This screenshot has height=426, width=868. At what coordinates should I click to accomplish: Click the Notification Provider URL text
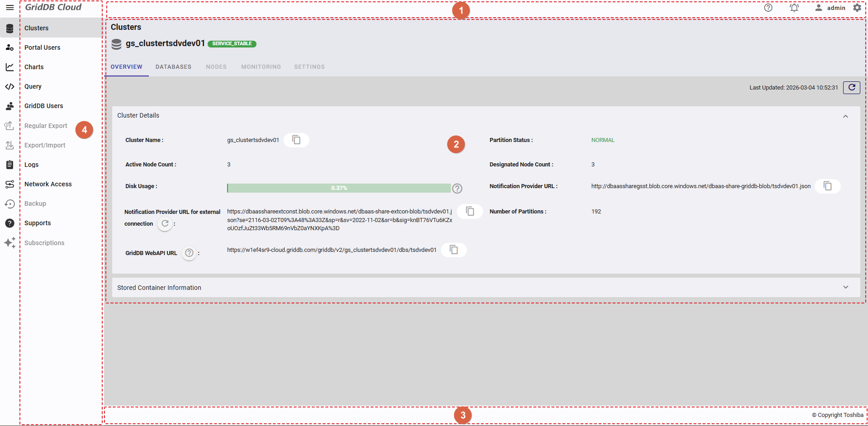tap(701, 186)
